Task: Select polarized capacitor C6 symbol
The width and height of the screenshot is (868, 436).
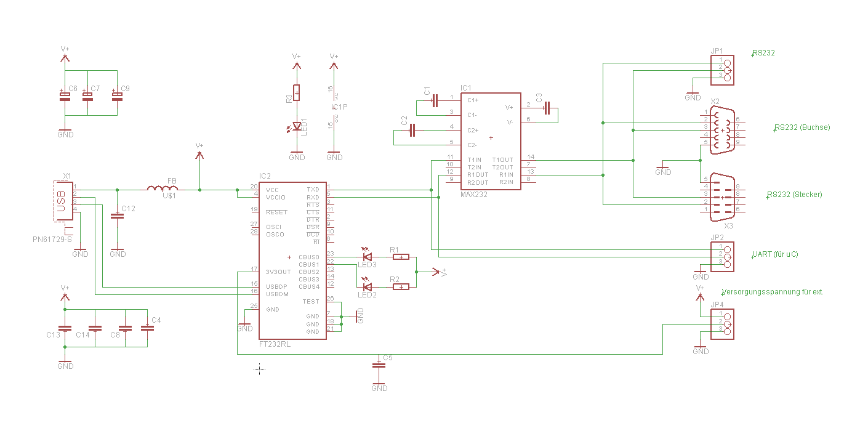Action: point(63,95)
